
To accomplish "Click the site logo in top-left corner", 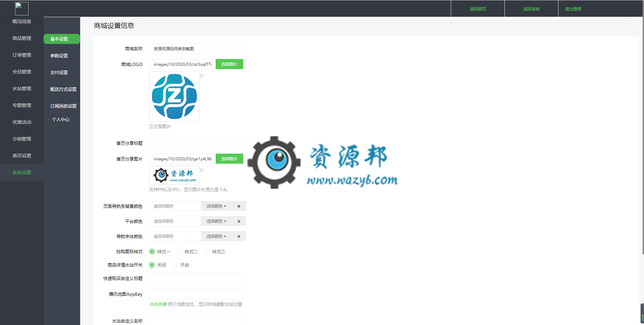I will coord(22,9).
